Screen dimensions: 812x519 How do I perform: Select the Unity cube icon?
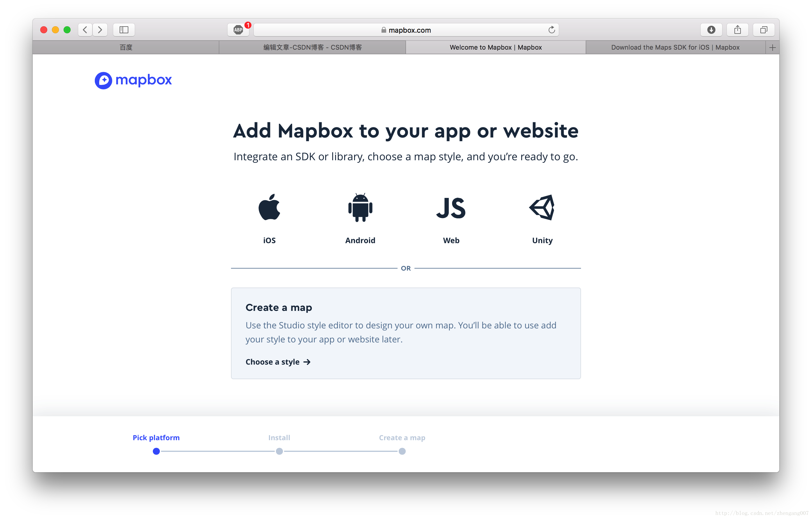(542, 207)
